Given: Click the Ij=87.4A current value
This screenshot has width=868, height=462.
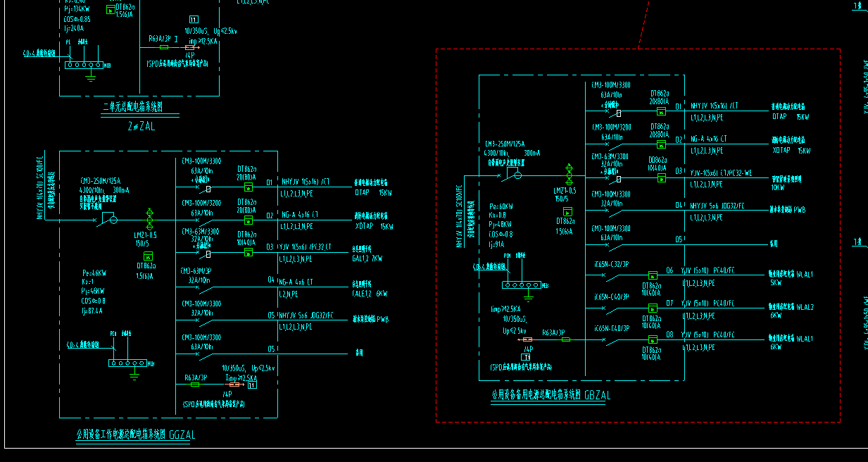Looking at the screenshot, I should [93, 310].
